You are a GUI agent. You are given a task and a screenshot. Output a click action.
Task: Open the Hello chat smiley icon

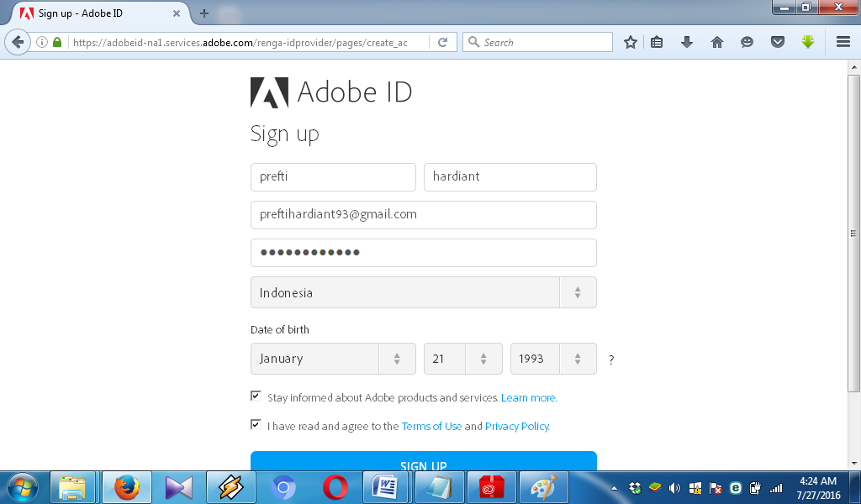(747, 42)
